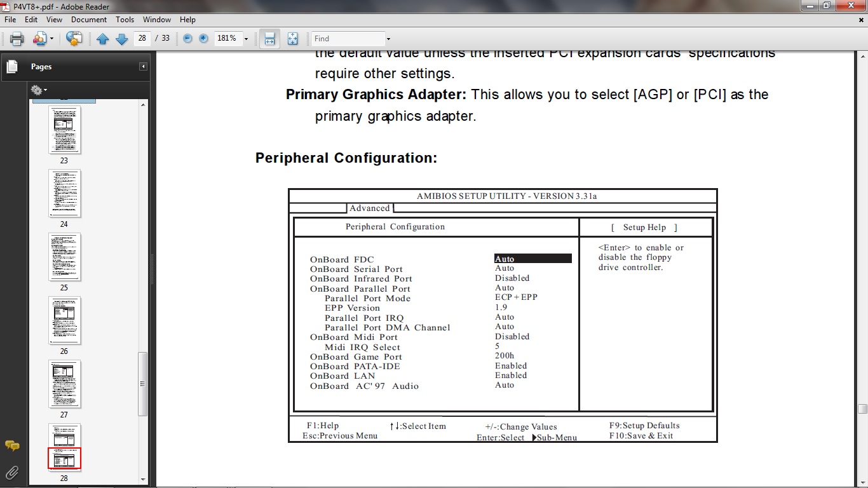Screen dimensions: 868x488
Task: Open the Document menu
Action: coord(89,20)
